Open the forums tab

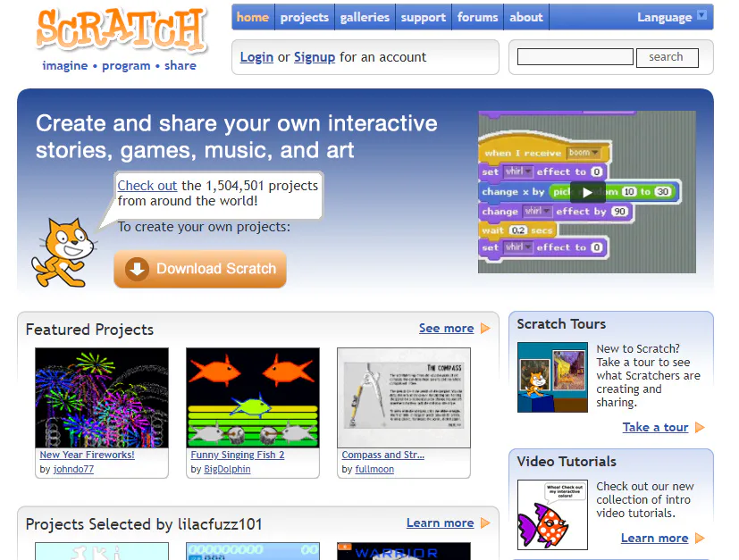coord(477,18)
